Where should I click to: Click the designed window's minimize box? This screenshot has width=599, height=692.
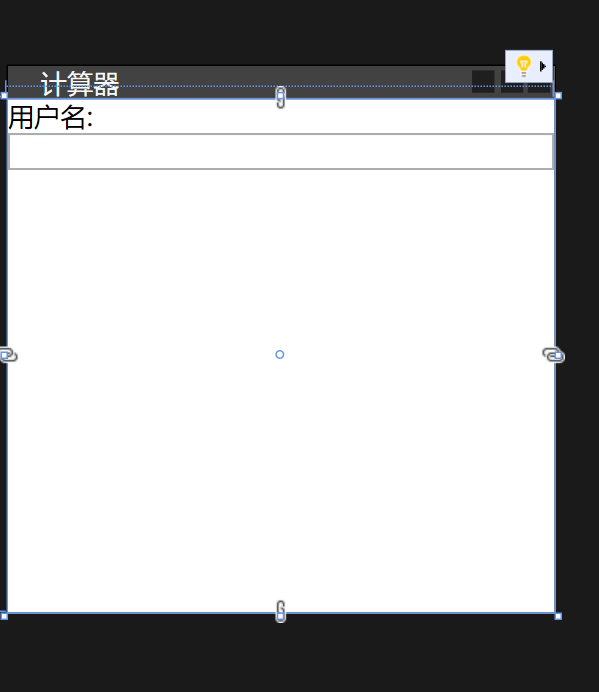(483, 82)
